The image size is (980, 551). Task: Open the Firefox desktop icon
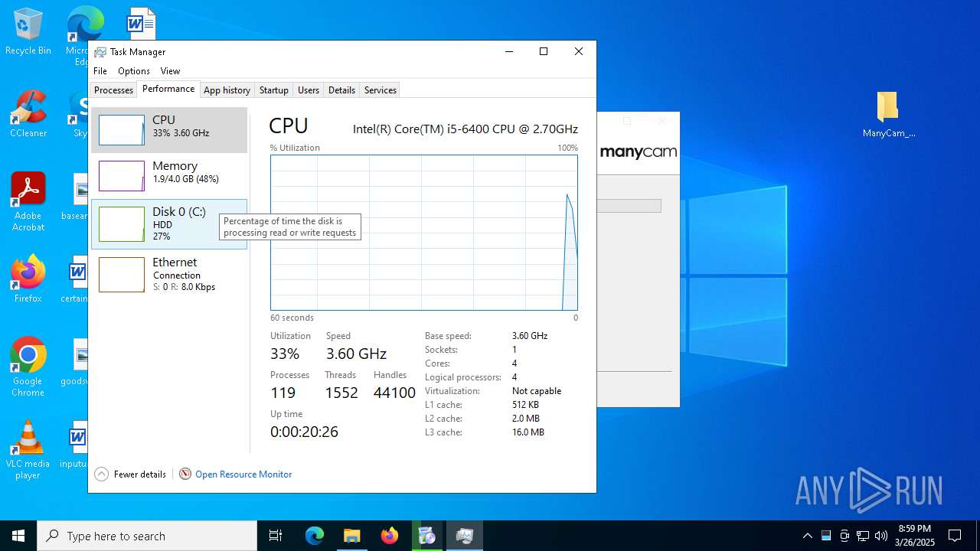pyautogui.click(x=28, y=279)
